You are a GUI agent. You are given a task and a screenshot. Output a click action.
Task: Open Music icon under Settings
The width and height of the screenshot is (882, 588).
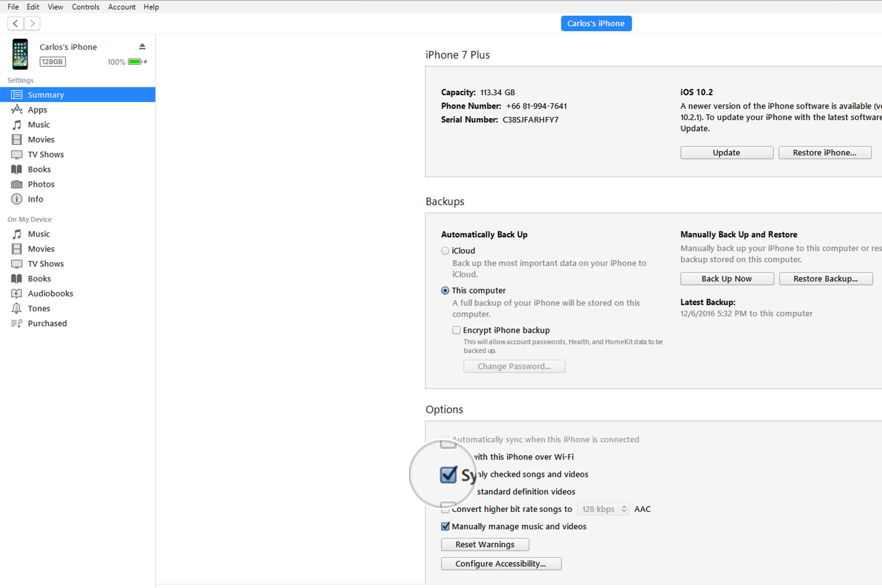click(17, 125)
